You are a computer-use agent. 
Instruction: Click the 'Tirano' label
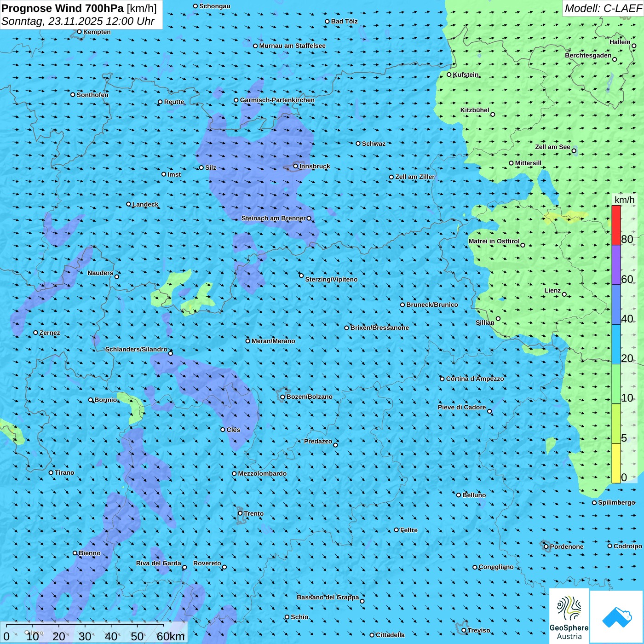point(64,472)
